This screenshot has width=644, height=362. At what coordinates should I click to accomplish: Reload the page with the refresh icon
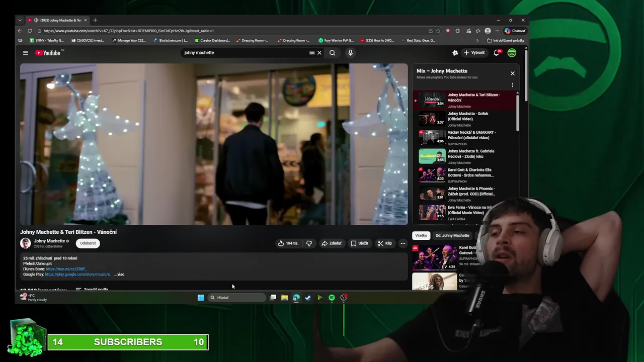(x=30, y=31)
